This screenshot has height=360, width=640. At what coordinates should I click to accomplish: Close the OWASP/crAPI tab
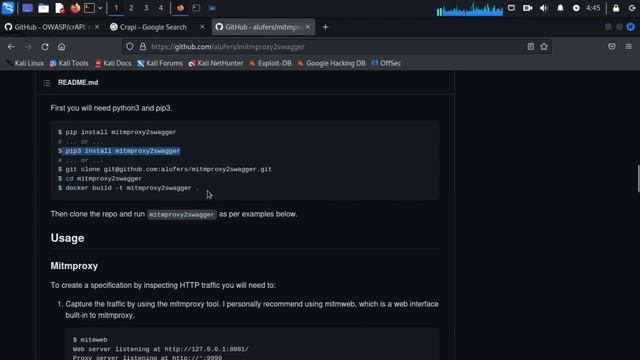[x=97, y=27]
